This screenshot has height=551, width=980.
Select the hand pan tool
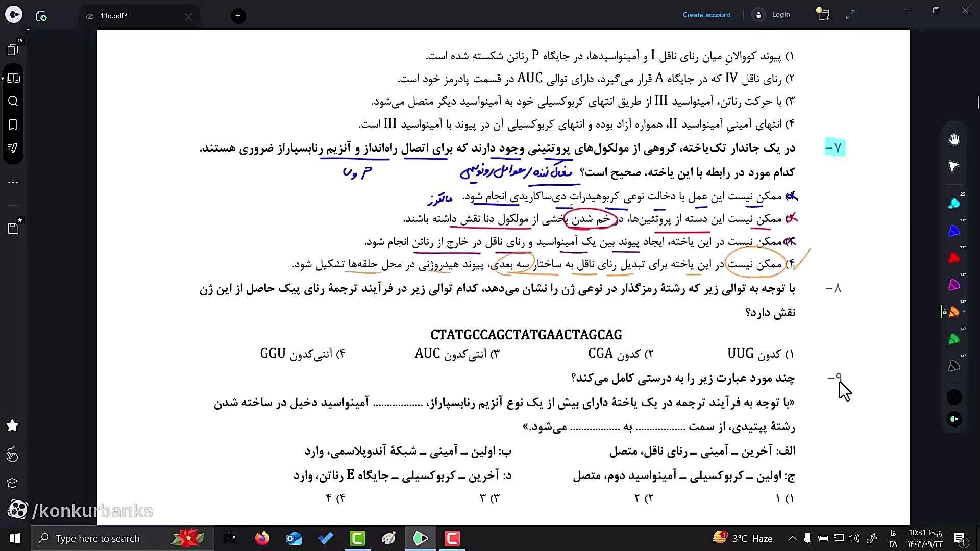point(954,139)
